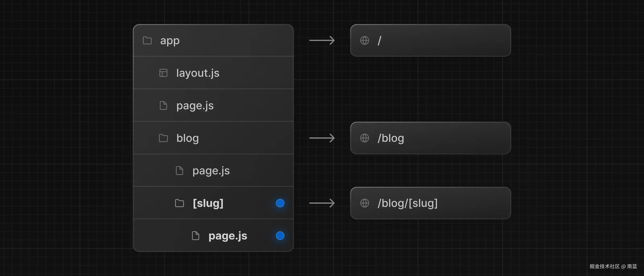Click the file icon beside top-level page.js
This screenshot has height=276, width=644.
163,105
